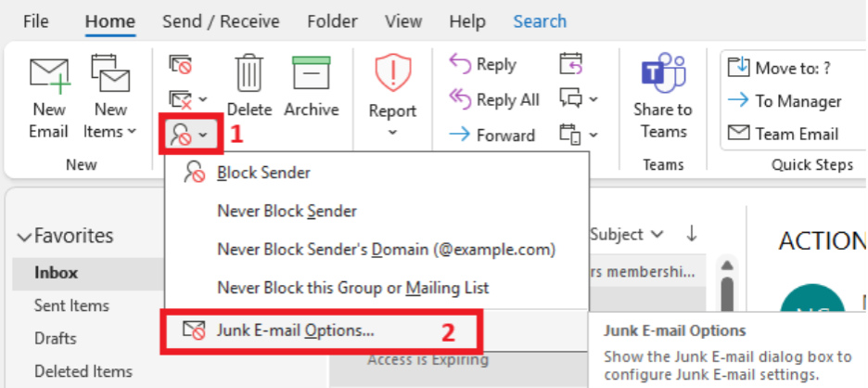Select the To Manager quick step
This screenshot has width=868, height=388.
pyautogui.click(x=784, y=101)
